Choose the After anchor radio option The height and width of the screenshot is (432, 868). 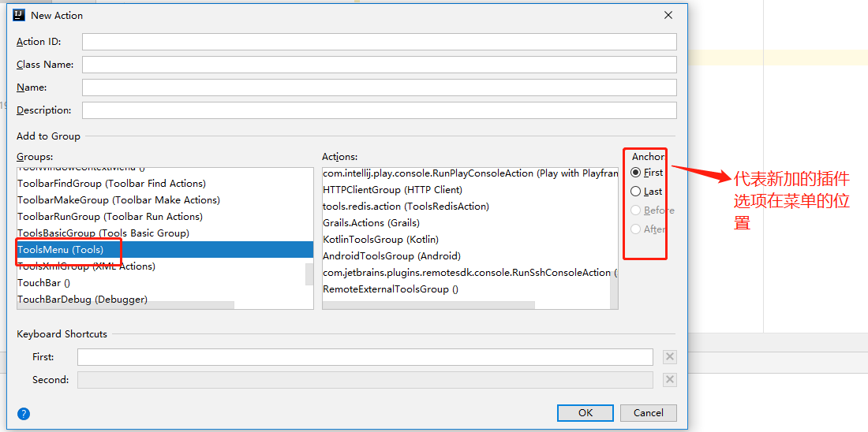tap(648, 229)
